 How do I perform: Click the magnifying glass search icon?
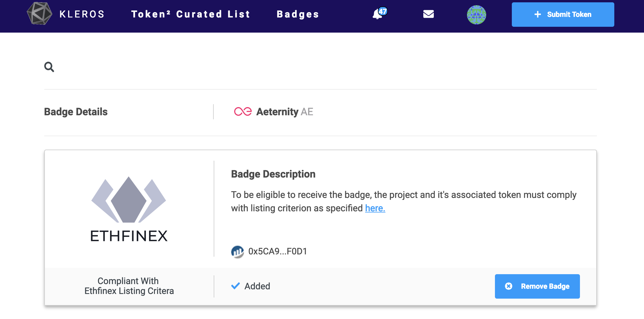click(x=49, y=67)
